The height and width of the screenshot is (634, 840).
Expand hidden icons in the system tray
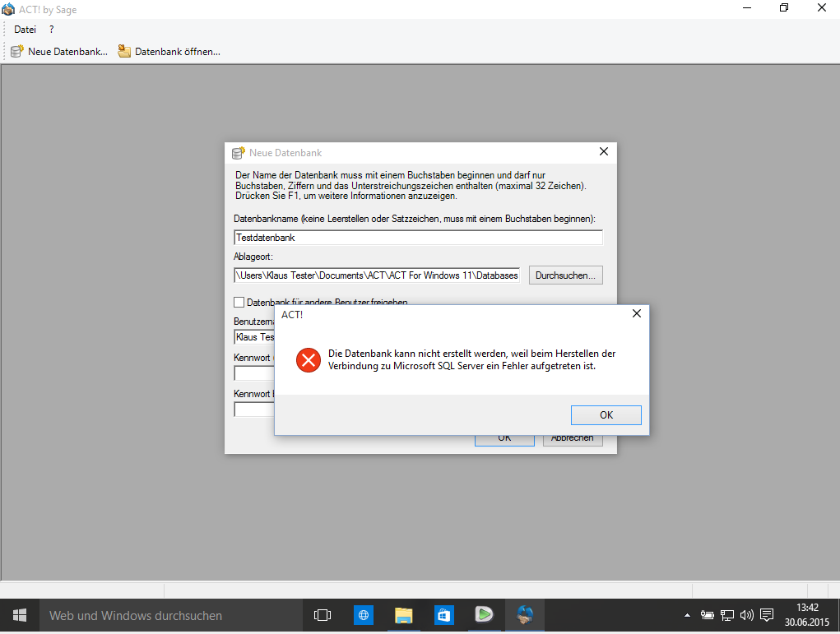pyautogui.click(x=687, y=615)
